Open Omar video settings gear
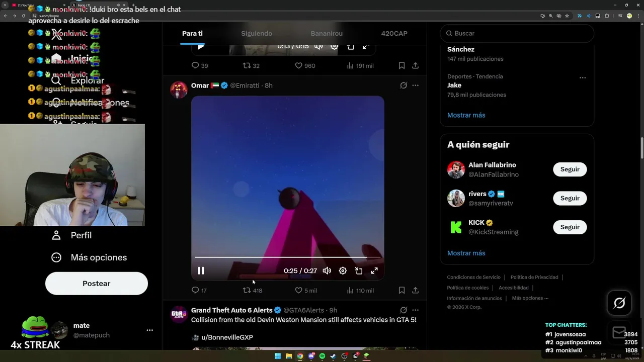Screen dimensions: 644x362 click(x=343, y=271)
